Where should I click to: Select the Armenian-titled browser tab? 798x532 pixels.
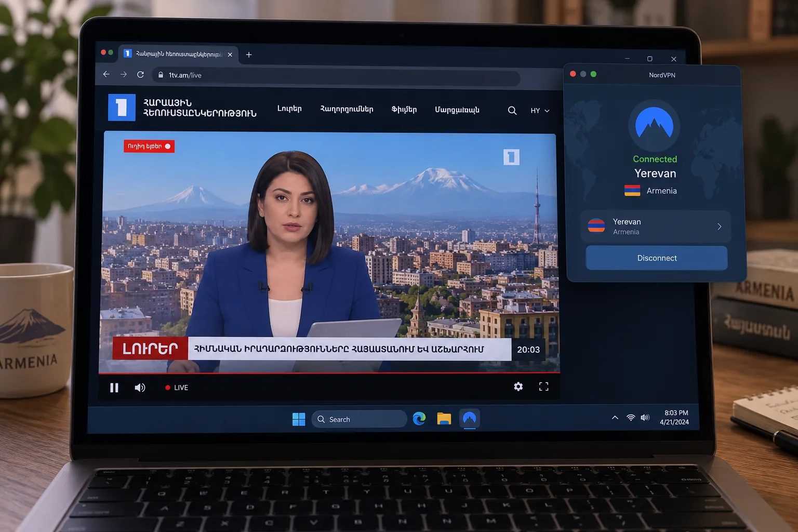(x=179, y=54)
